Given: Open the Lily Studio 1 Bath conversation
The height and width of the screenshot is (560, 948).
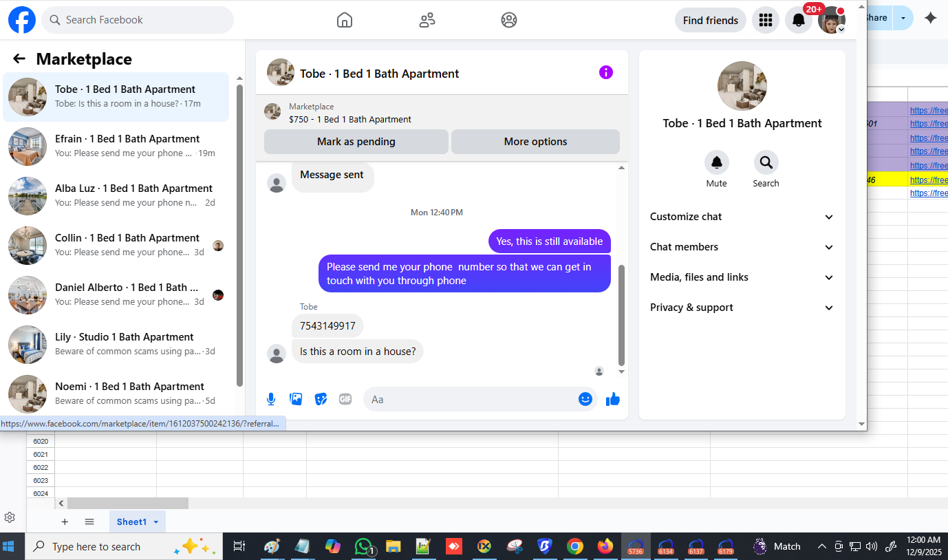Looking at the screenshot, I should (x=116, y=345).
